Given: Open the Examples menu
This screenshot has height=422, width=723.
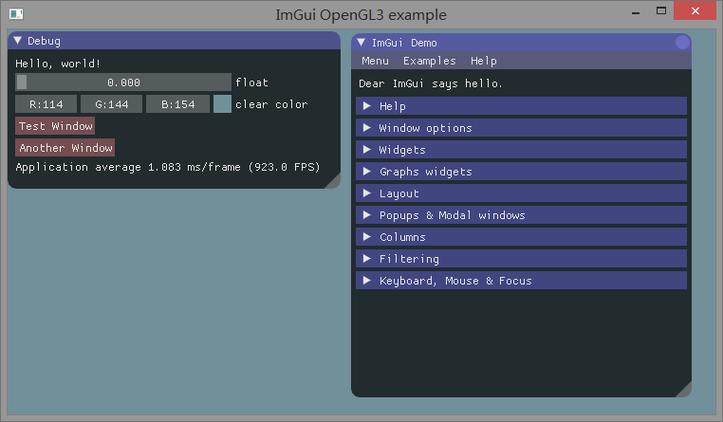Looking at the screenshot, I should click(x=429, y=61).
